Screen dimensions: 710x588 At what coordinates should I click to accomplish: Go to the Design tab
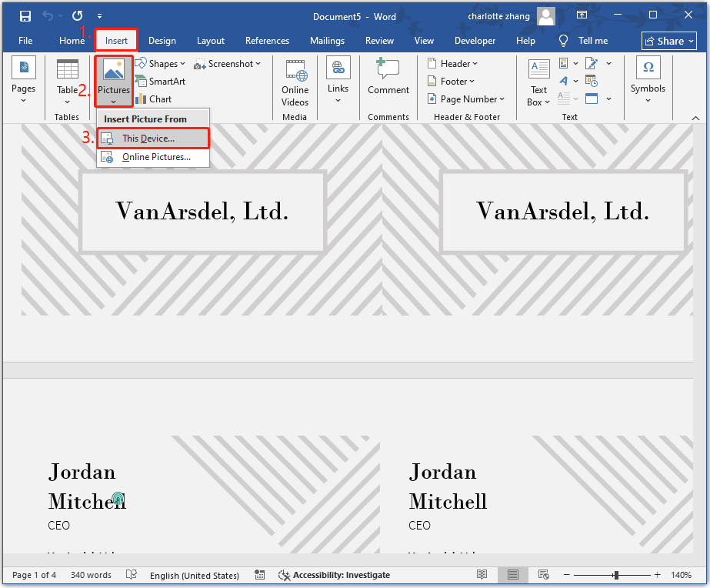click(162, 41)
